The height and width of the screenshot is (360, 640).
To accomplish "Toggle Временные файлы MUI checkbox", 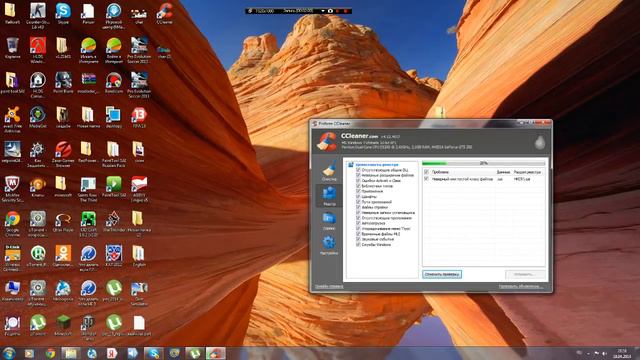I will point(358,234).
